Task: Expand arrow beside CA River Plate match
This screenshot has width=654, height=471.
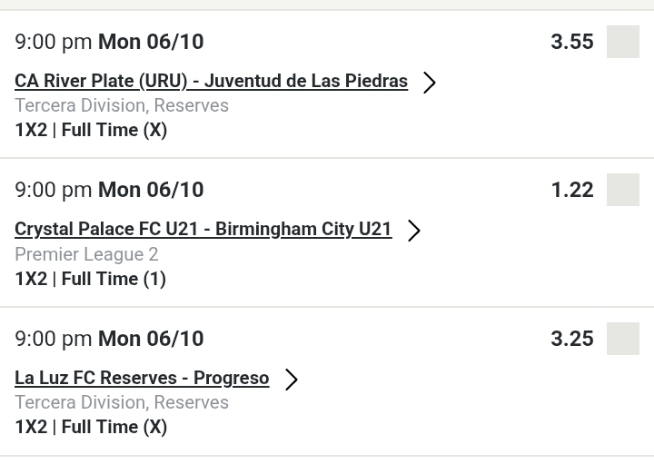Action: (430, 83)
